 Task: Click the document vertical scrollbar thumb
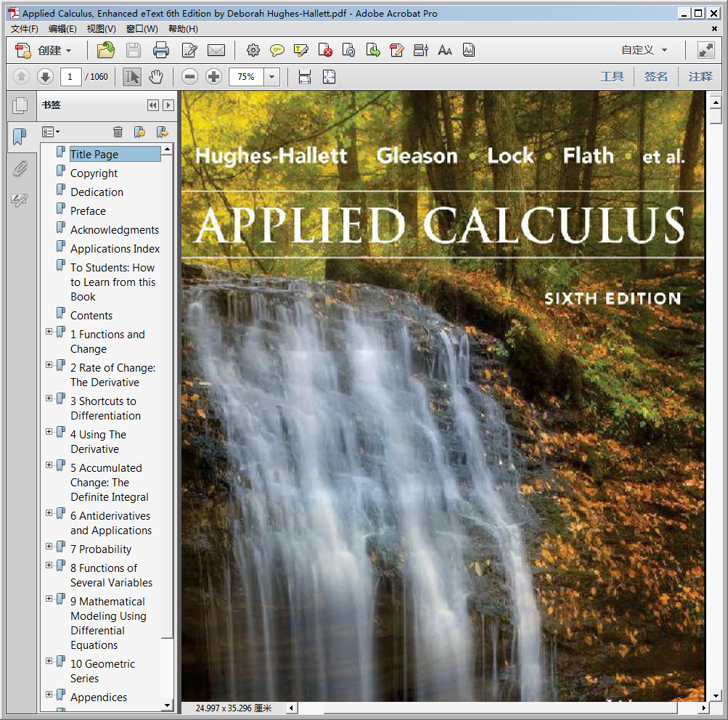pos(716,116)
